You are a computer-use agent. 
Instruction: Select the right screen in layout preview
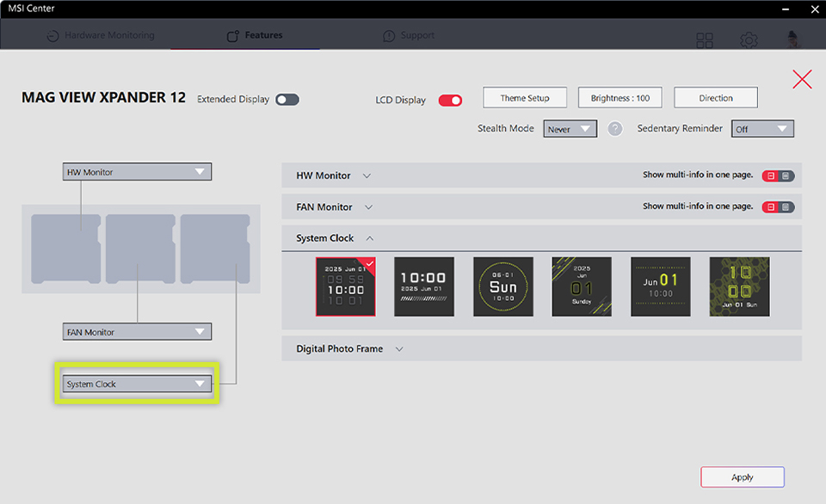tap(215, 249)
